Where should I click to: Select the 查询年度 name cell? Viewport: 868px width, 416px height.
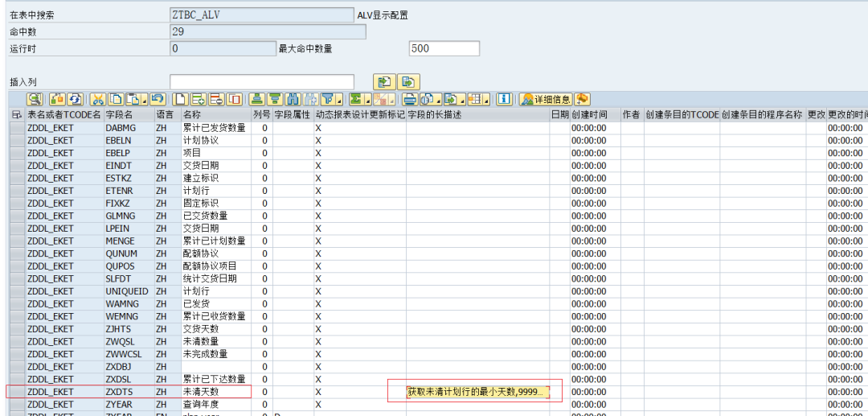(x=216, y=405)
